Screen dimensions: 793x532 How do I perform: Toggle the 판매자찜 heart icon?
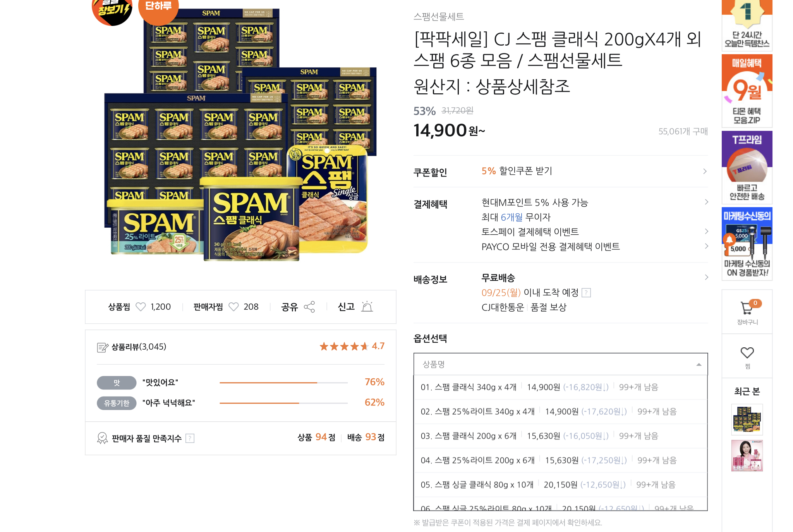[233, 307]
